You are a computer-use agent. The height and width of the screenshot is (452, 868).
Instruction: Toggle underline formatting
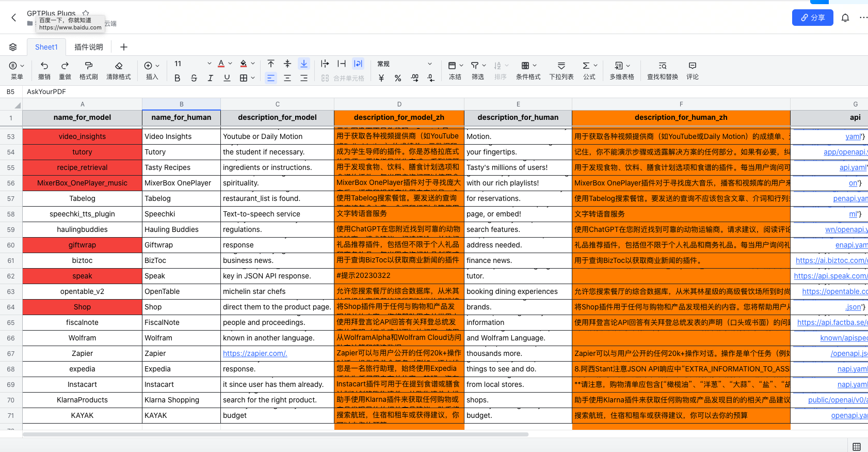point(227,78)
